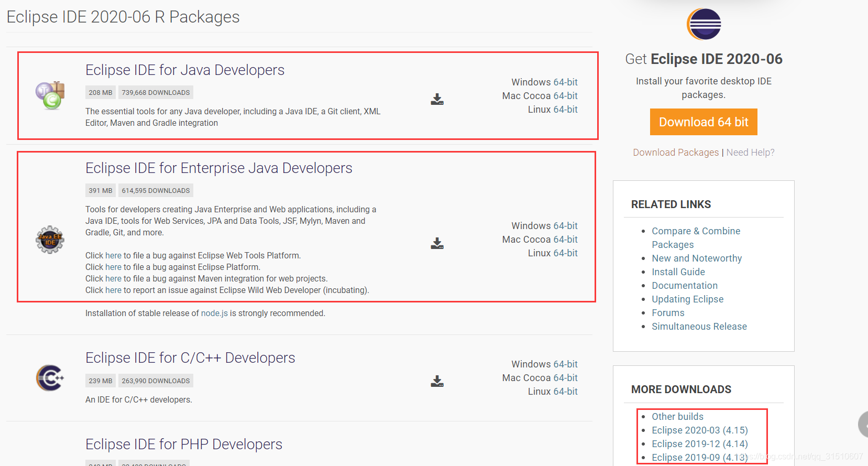Viewport: 868px width, 466px height.
Task: Open Eclipse IDE for Enterprise Java Developers title
Action: (x=219, y=168)
